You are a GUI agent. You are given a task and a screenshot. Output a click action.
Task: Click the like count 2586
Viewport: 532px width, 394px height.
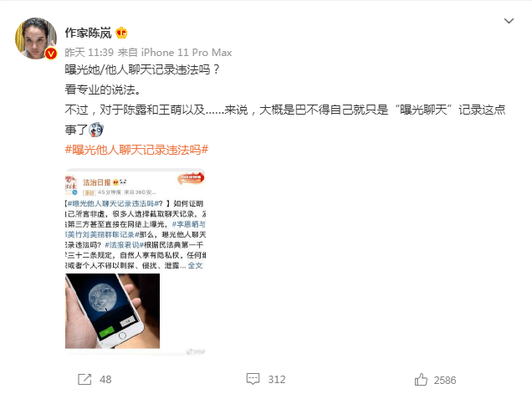tap(445, 380)
